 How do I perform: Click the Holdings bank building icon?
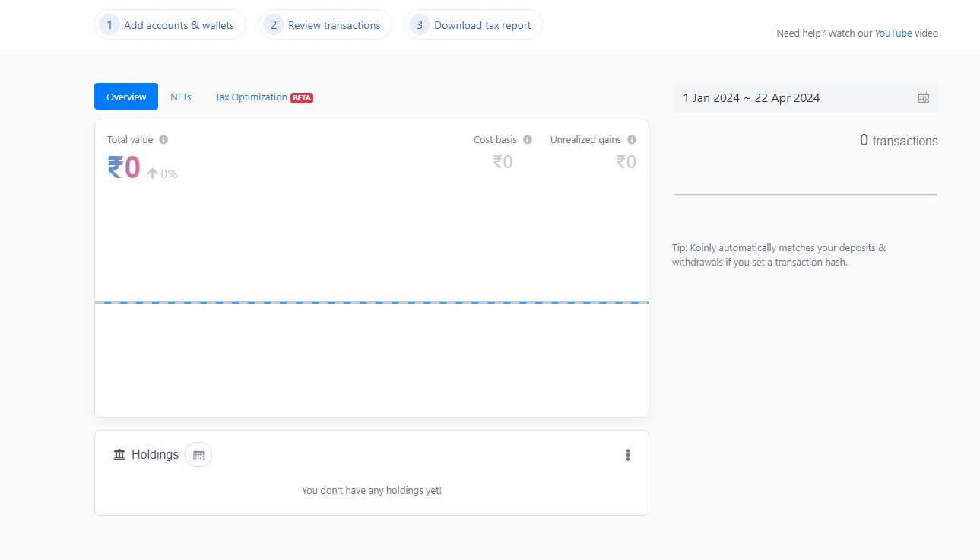tap(119, 454)
